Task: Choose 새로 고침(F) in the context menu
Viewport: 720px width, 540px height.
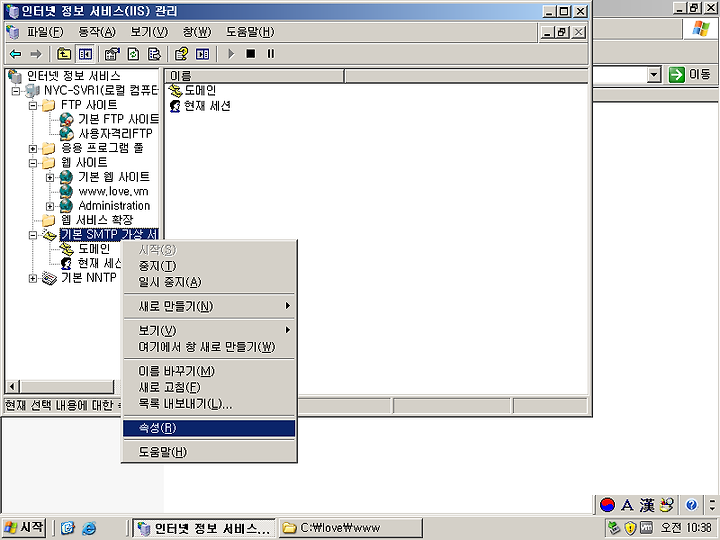Action: 209,388
